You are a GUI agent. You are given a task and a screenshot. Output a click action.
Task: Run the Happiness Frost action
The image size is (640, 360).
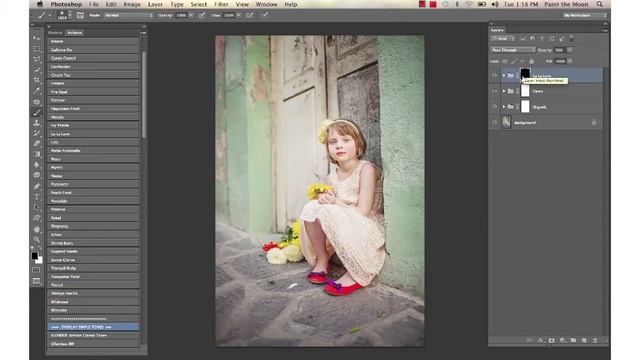tap(93, 109)
